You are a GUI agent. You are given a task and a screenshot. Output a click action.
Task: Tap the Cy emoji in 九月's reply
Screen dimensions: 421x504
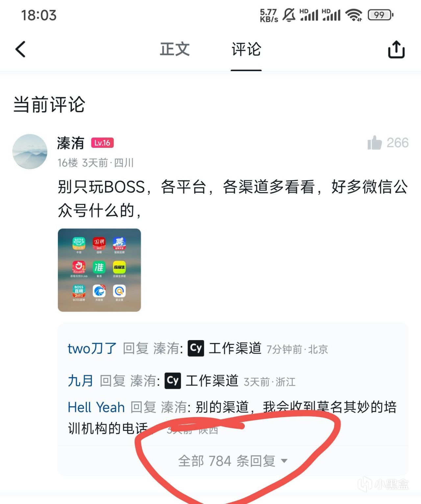[x=173, y=381]
